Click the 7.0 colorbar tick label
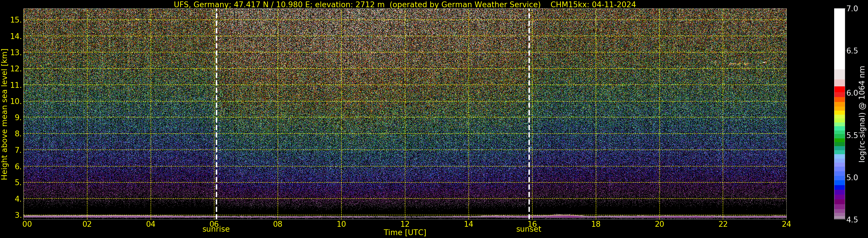868x238 pixels. pos(852,8)
